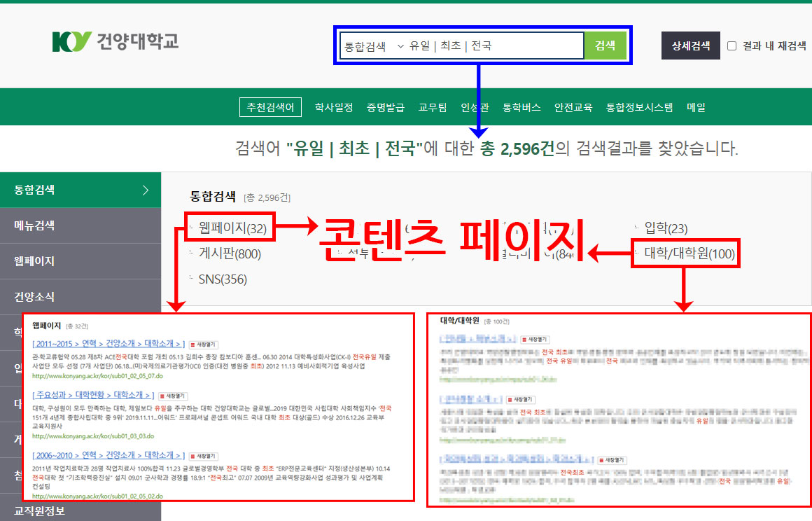This screenshot has height=521, width=812.
Task: Switch to 건양소식 in the sidebar
Action: (x=35, y=297)
